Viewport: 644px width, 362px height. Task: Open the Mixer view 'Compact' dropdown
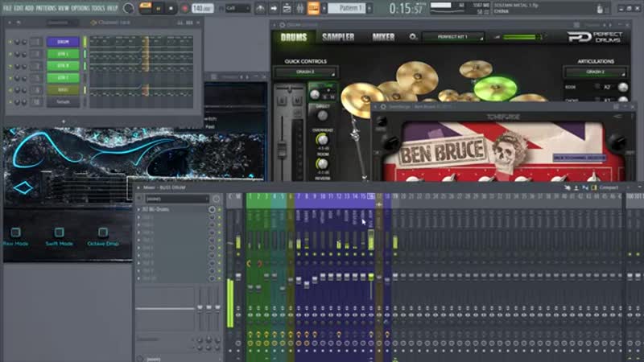[609, 187]
